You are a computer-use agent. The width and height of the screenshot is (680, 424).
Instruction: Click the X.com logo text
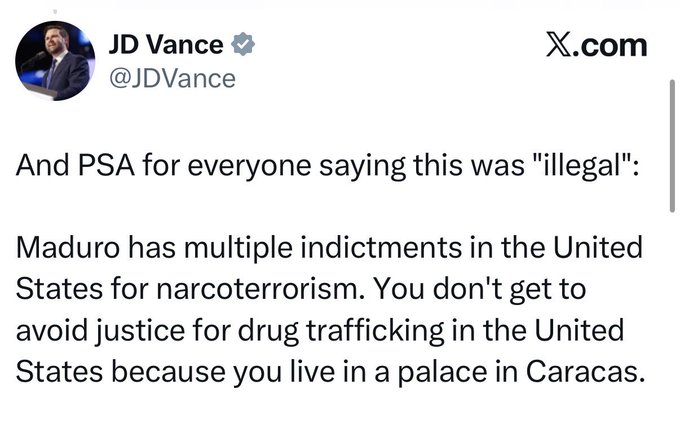tap(596, 44)
